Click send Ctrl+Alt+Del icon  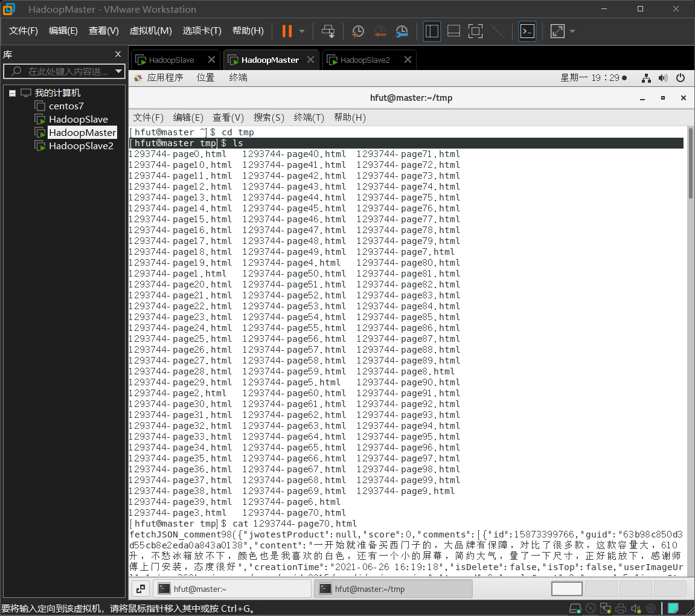click(x=328, y=31)
